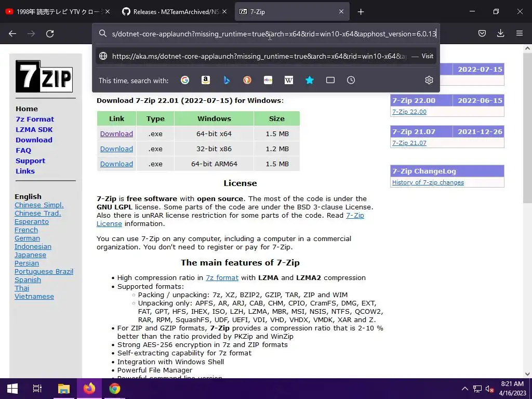Switch language to Thai

22,288
